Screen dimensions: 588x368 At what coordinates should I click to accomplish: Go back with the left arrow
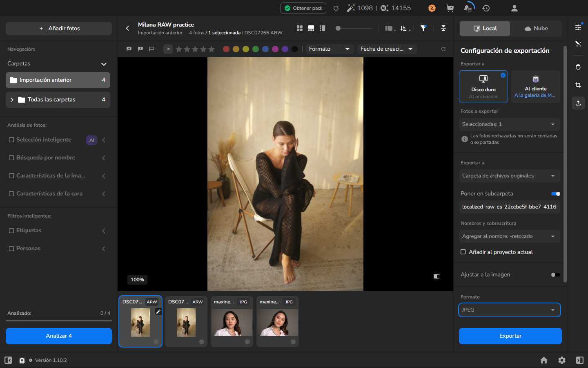click(127, 28)
